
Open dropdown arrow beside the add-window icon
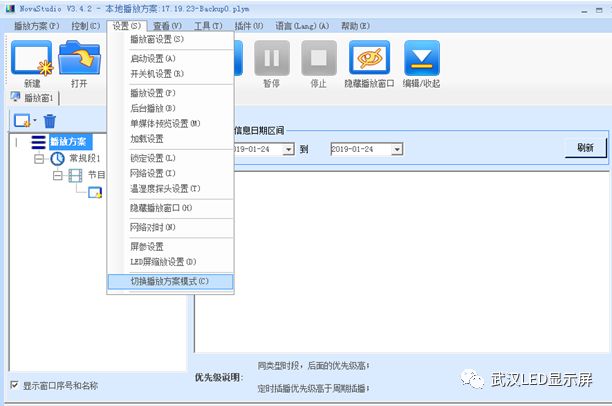tap(35, 120)
